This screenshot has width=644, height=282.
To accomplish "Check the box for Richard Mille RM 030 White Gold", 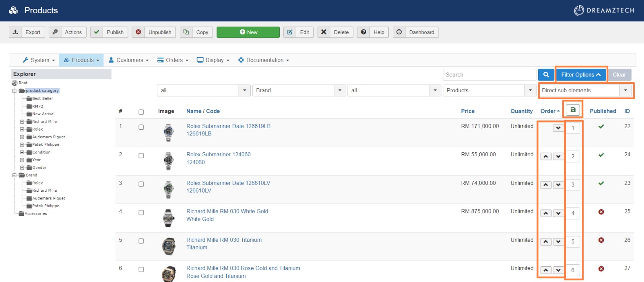I will pyautogui.click(x=141, y=213).
